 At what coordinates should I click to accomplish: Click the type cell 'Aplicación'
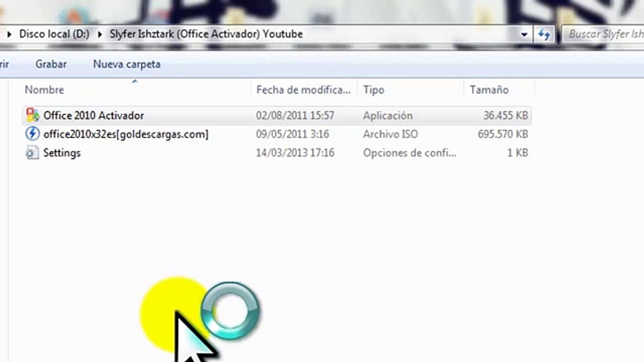click(388, 115)
